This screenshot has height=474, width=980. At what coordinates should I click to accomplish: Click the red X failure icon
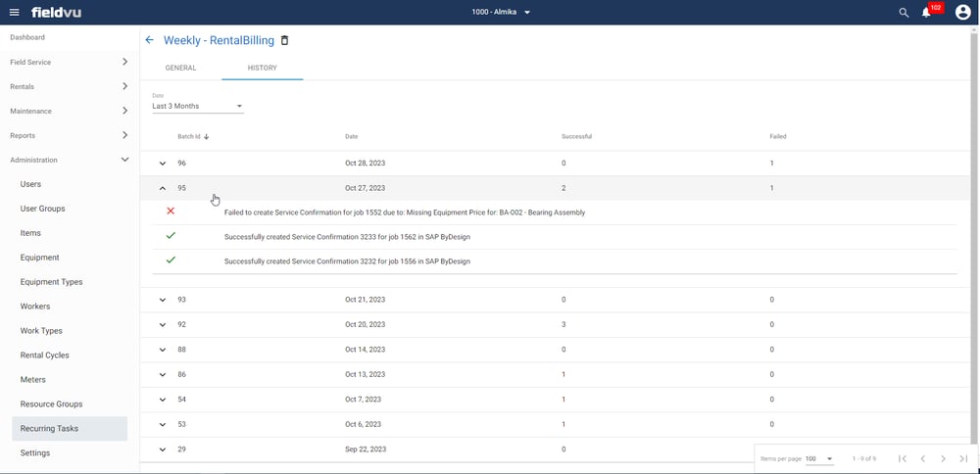[171, 212]
